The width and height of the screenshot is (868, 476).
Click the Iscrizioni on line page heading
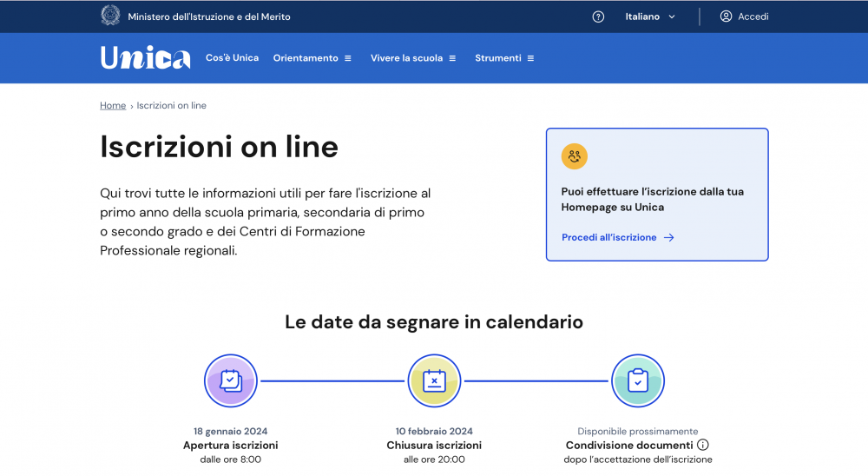tap(219, 147)
